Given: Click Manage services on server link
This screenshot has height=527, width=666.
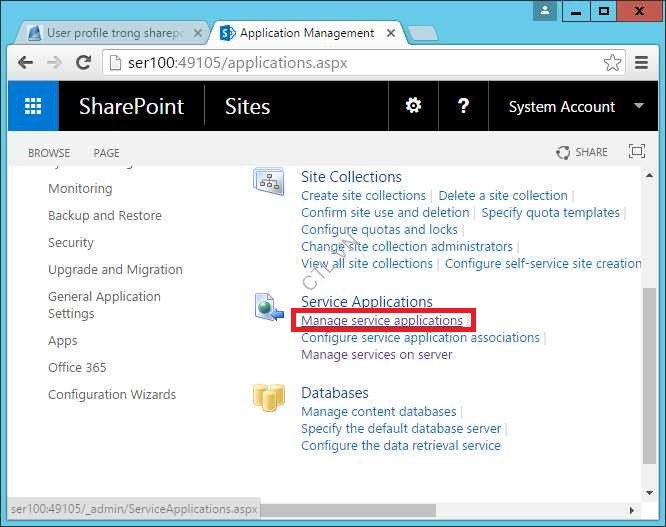Looking at the screenshot, I should click(377, 355).
